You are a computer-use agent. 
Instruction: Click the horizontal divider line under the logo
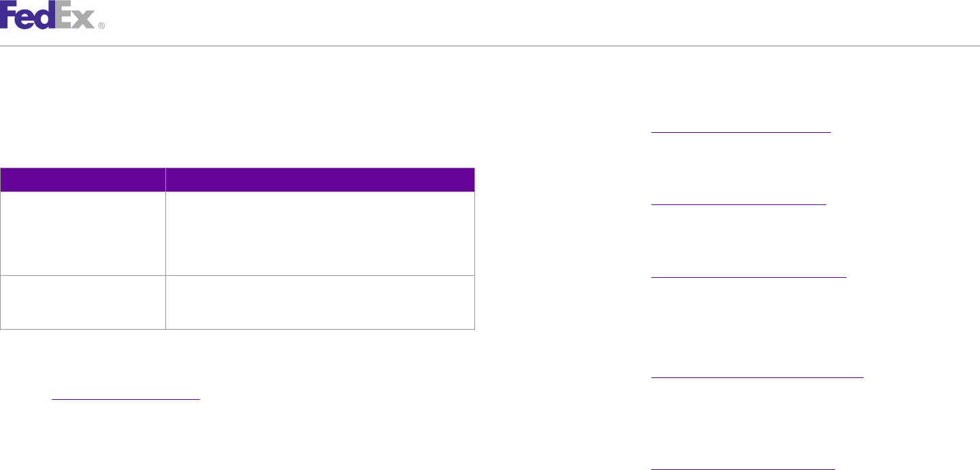click(x=490, y=46)
